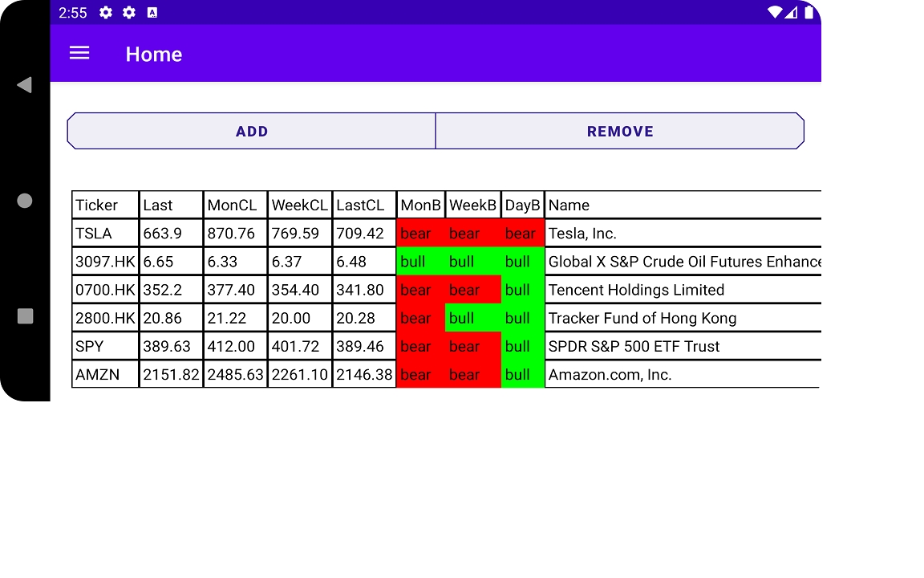924x578 pixels.
Task: Click the 0700.HK ticker cell
Action: [x=106, y=290]
